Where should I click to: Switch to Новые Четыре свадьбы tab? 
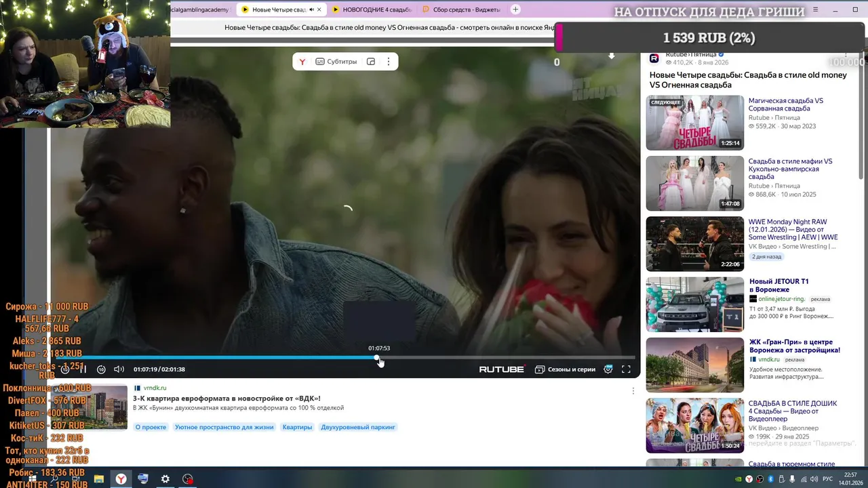(x=278, y=9)
